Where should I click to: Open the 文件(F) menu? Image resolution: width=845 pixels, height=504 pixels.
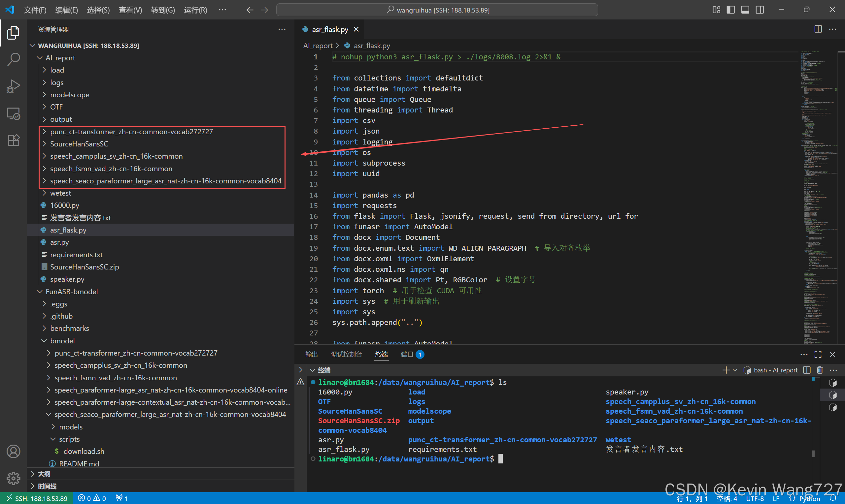[x=35, y=10]
